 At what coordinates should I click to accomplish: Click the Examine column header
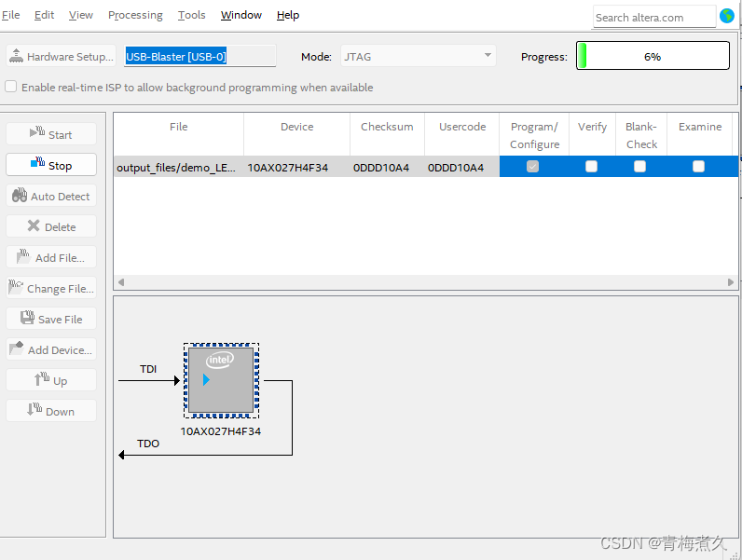click(x=700, y=135)
